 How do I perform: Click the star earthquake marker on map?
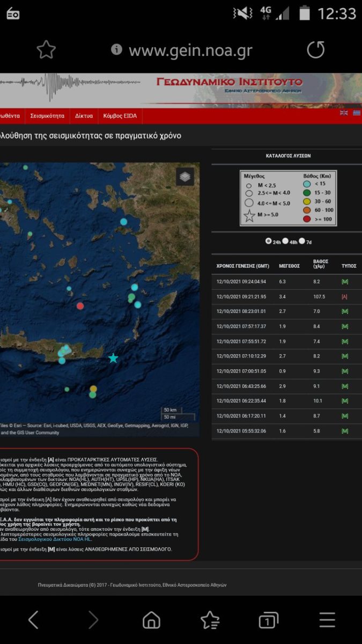coord(113,358)
